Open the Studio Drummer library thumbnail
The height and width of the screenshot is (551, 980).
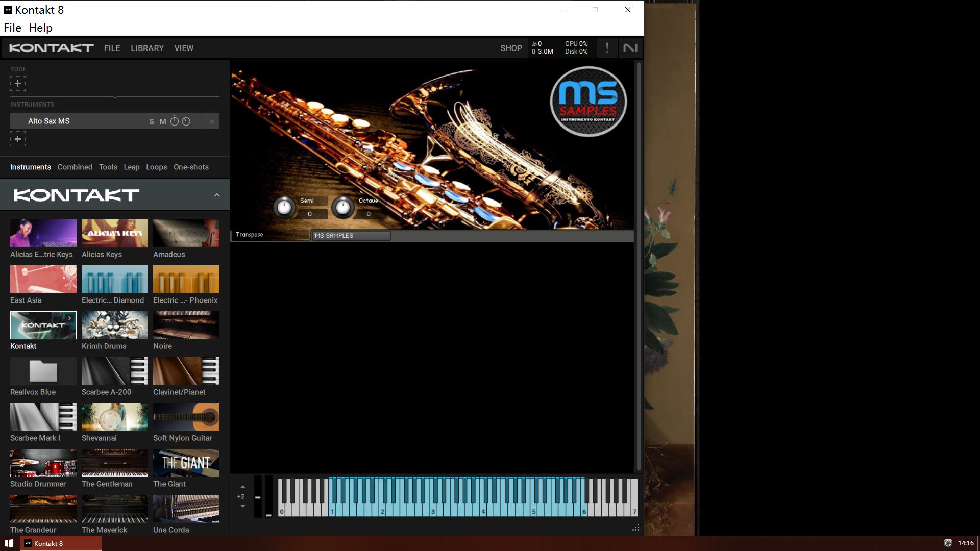point(43,463)
